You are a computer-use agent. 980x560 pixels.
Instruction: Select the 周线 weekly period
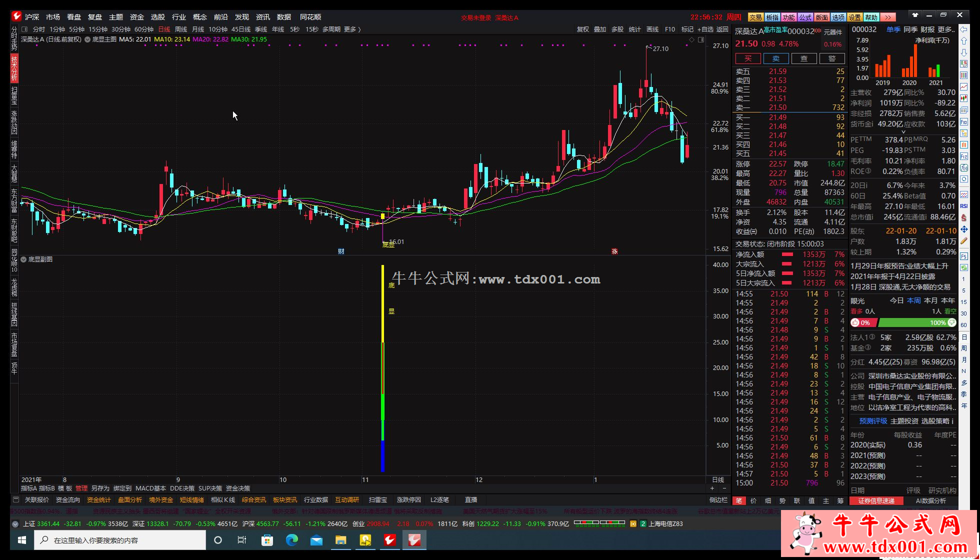click(181, 29)
